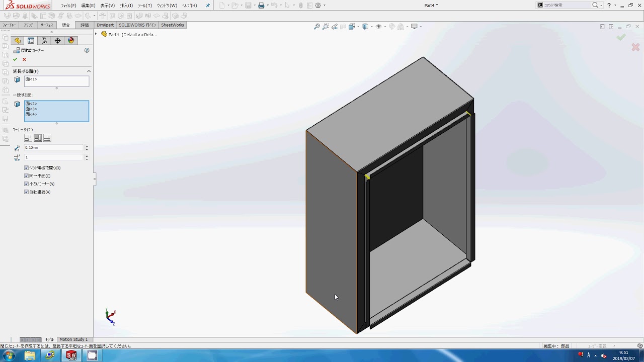Click Zoom to Fit magnifier icon
The image size is (644, 362).
[317, 27]
